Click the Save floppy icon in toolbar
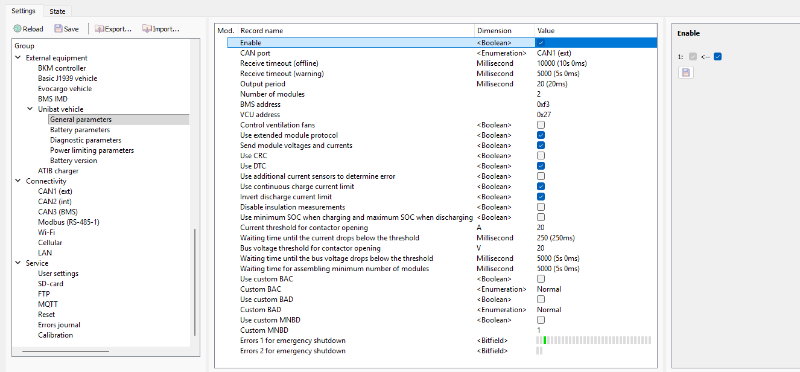This screenshot has width=800, height=372. click(x=58, y=29)
